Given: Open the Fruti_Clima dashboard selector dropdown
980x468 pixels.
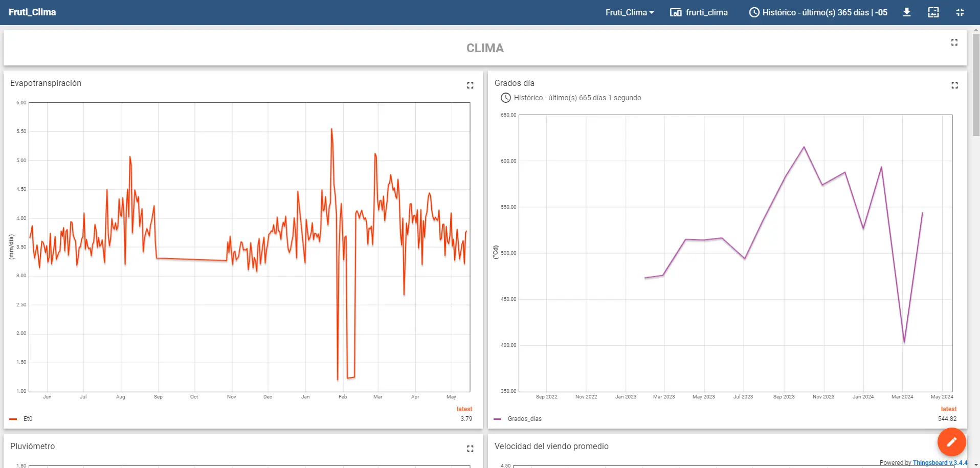Looking at the screenshot, I should tap(630, 12).
